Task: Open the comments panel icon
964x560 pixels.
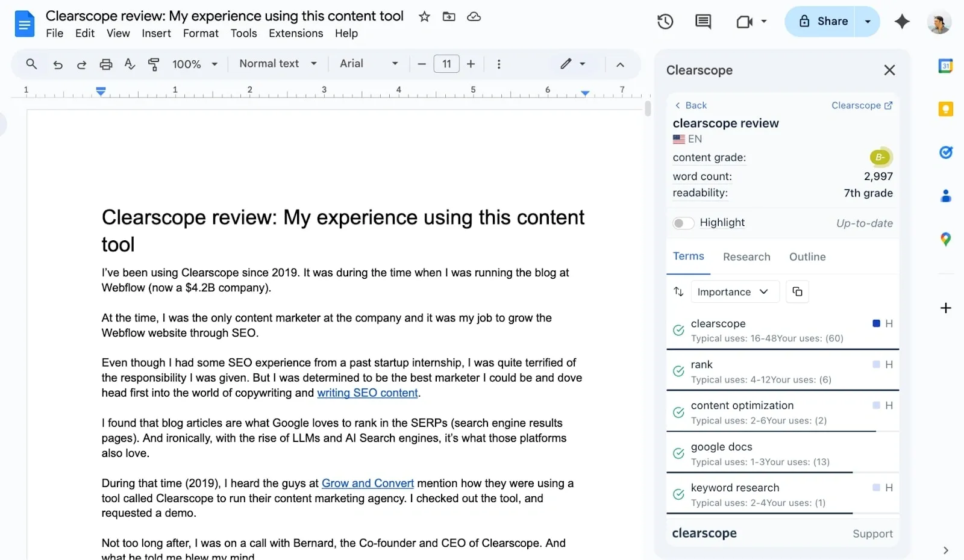Action: pyautogui.click(x=703, y=22)
